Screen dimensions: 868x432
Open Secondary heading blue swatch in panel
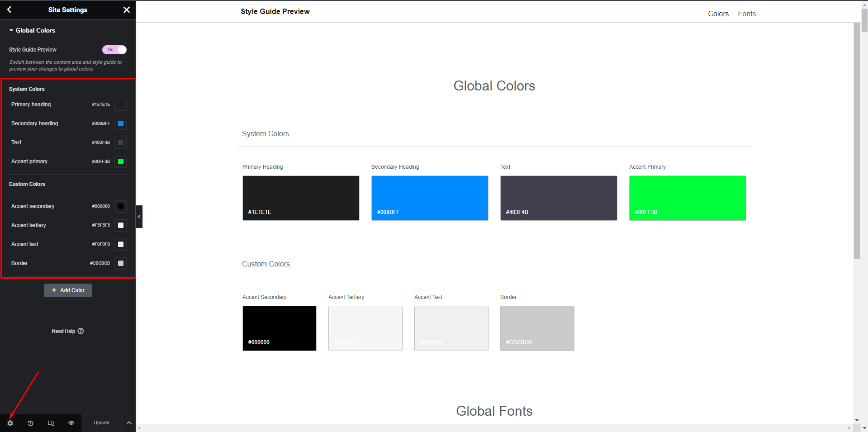click(121, 123)
